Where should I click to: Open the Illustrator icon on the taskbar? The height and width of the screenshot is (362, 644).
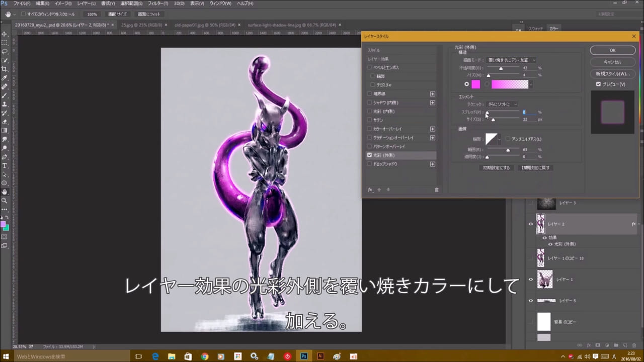pos(319,356)
